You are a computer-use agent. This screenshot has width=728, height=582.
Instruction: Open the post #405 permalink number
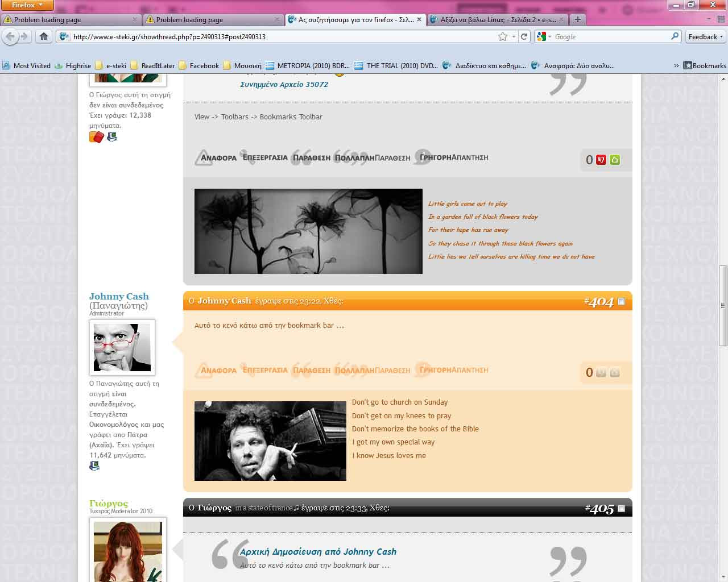tap(600, 509)
